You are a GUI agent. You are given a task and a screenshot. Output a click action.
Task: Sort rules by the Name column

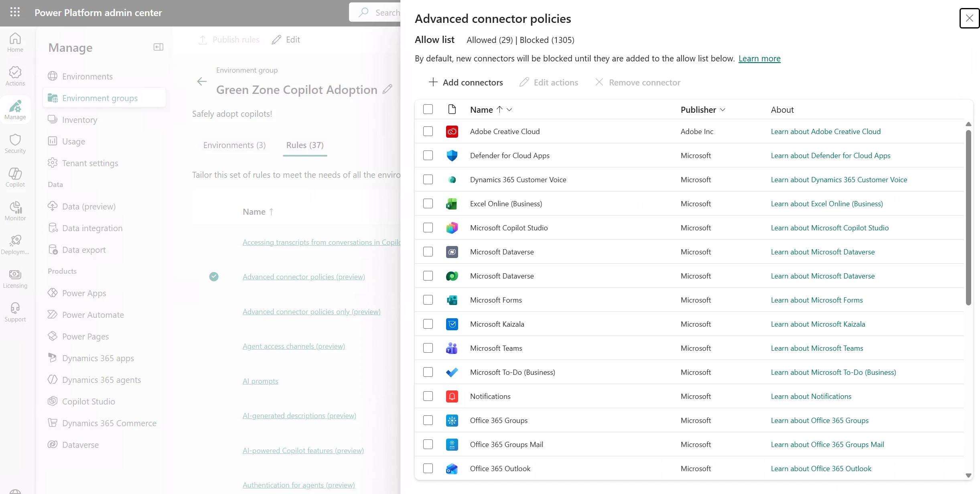[258, 211]
